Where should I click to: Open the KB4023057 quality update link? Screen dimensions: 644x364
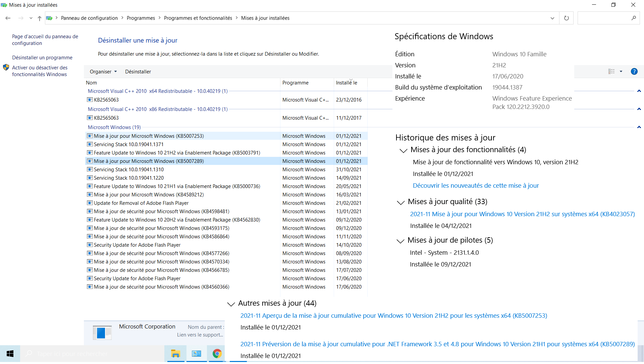pyautogui.click(x=522, y=214)
